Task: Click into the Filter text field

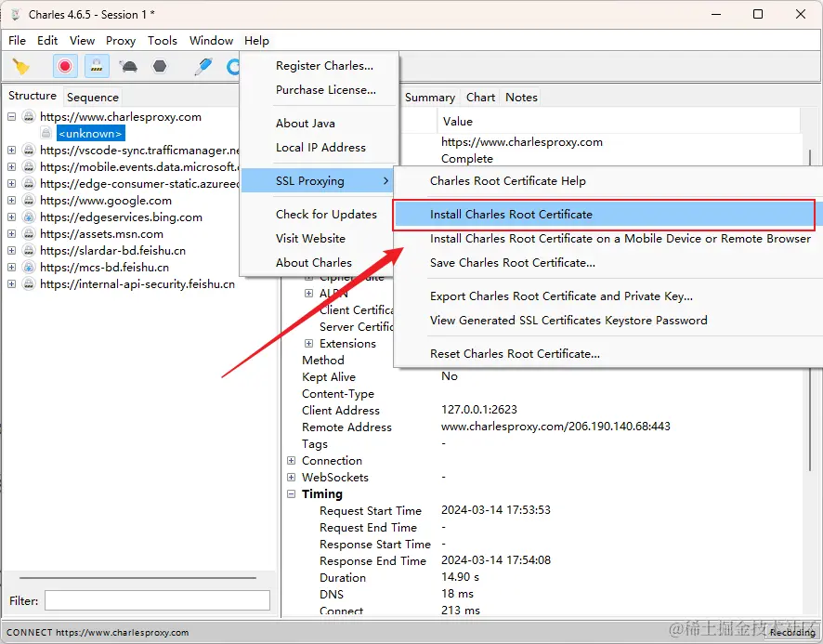Action: click(x=158, y=600)
